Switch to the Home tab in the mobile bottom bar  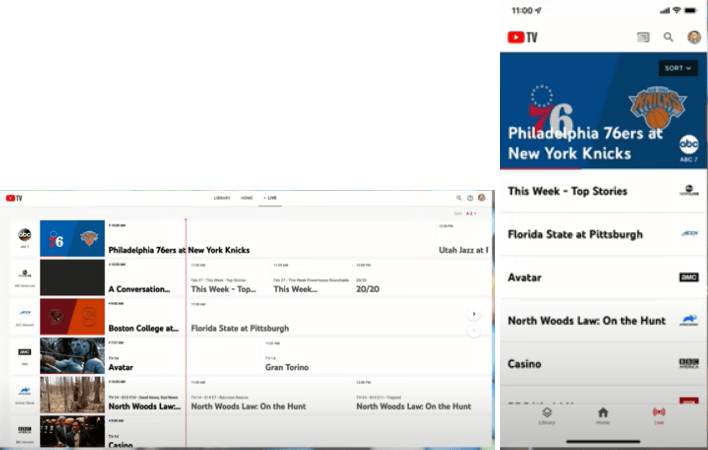(x=603, y=416)
